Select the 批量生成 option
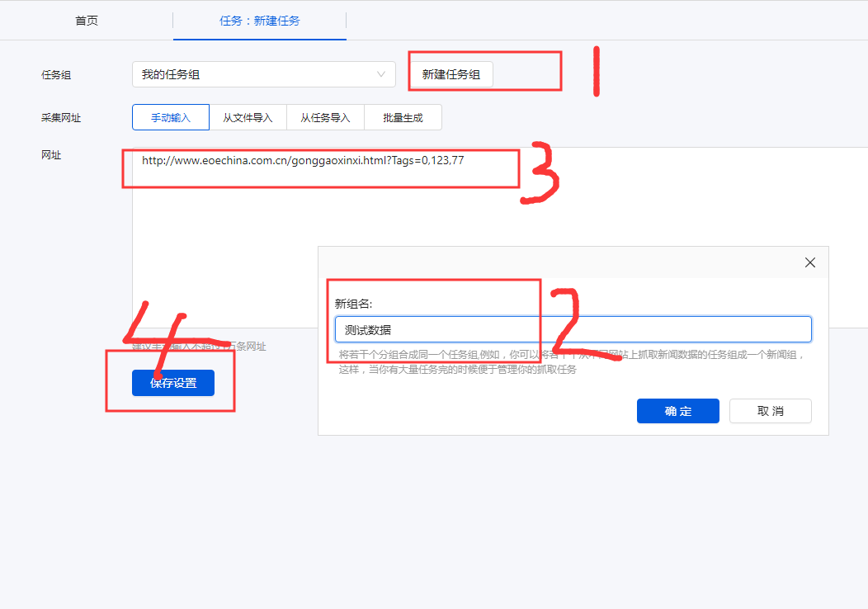The image size is (868, 609). (403, 117)
